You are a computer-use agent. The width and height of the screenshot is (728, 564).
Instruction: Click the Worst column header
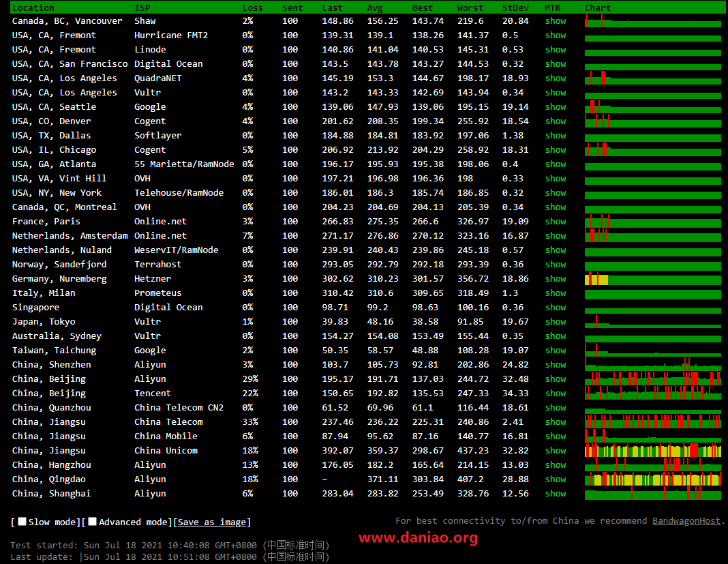coord(470,8)
